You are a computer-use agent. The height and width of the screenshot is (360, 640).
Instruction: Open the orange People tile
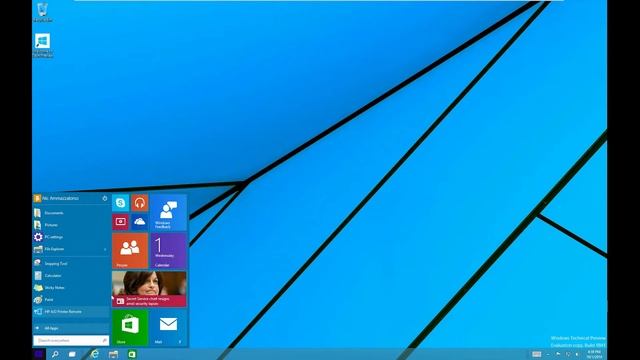130,251
